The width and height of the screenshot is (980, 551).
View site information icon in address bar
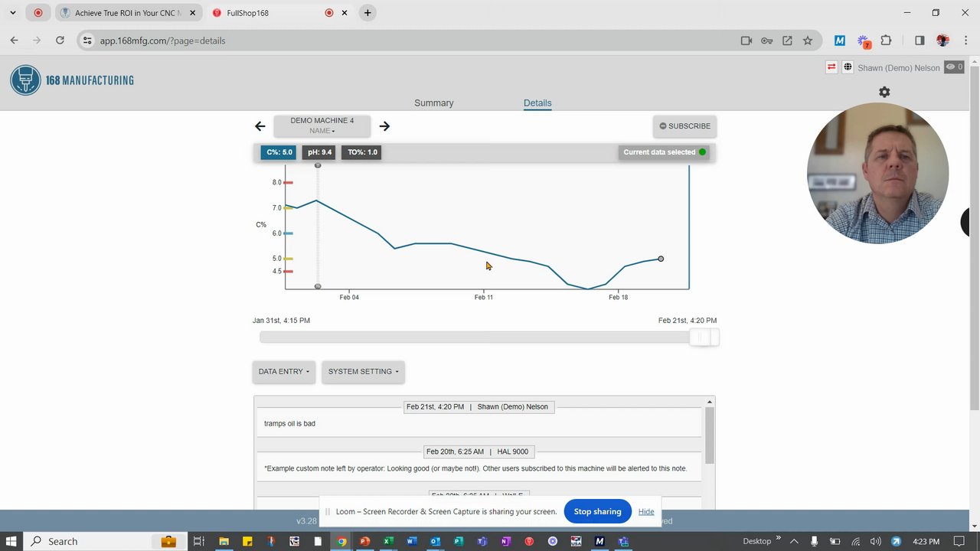(x=87, y=41)
